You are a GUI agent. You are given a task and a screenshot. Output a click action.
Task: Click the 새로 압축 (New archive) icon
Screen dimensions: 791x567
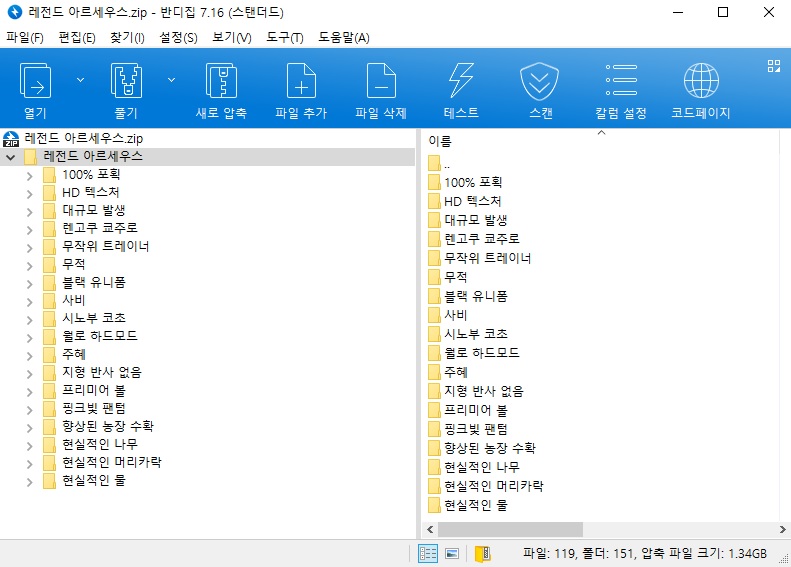point(221,80)
